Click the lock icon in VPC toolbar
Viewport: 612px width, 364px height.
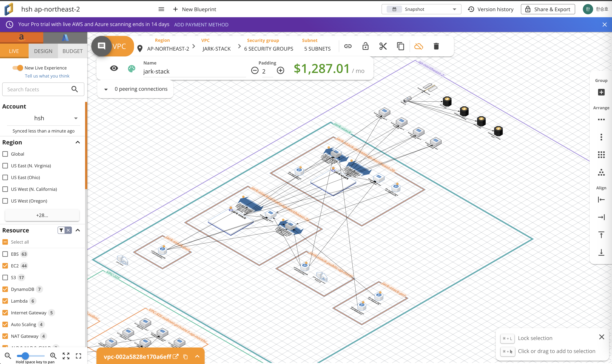point(365,46)
